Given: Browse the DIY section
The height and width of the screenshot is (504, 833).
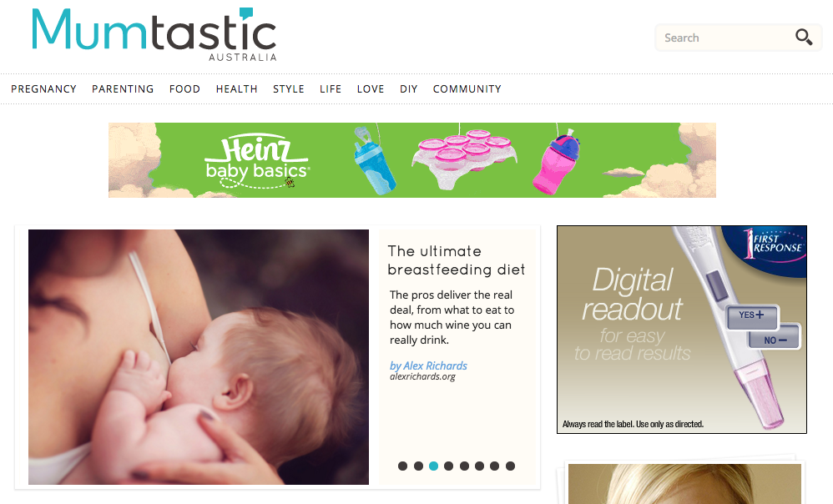Looking at the screenshot, I should [408, 89].
